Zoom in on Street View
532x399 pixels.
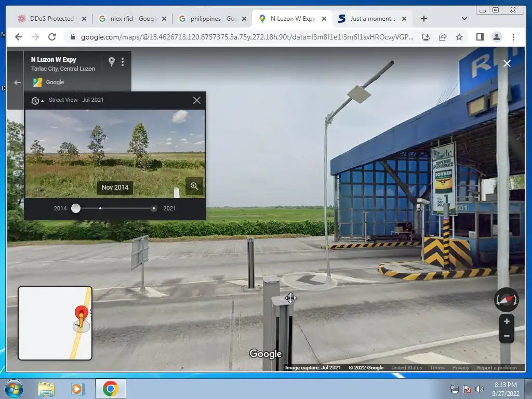507,321
